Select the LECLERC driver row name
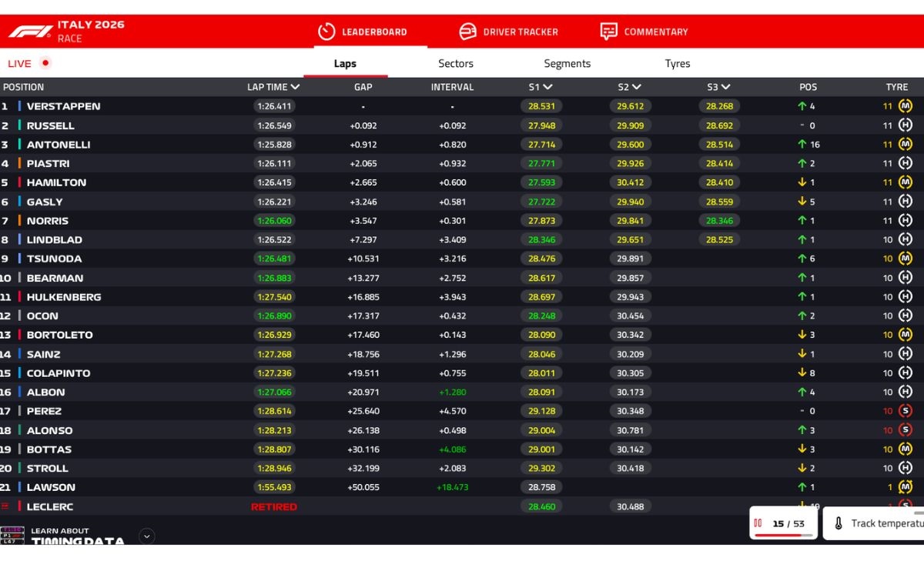Screen dimensions: 924x561 (x=50, y=506)
